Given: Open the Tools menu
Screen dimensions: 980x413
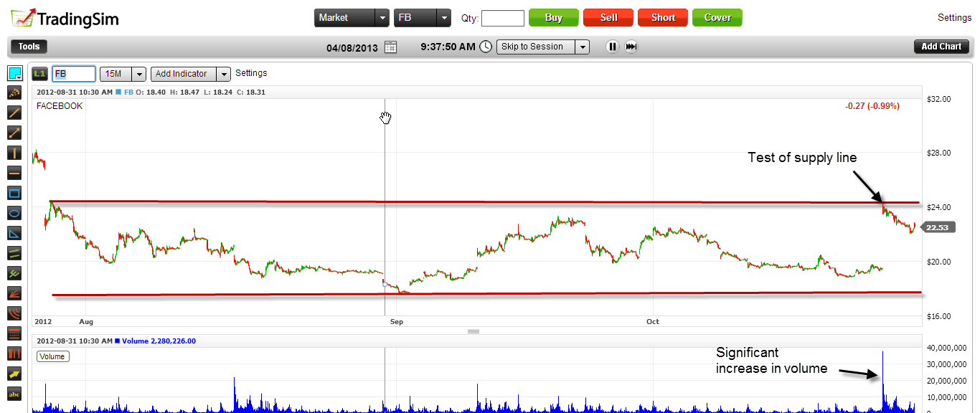Looking at the screenshot, I should tap(29, 47).
